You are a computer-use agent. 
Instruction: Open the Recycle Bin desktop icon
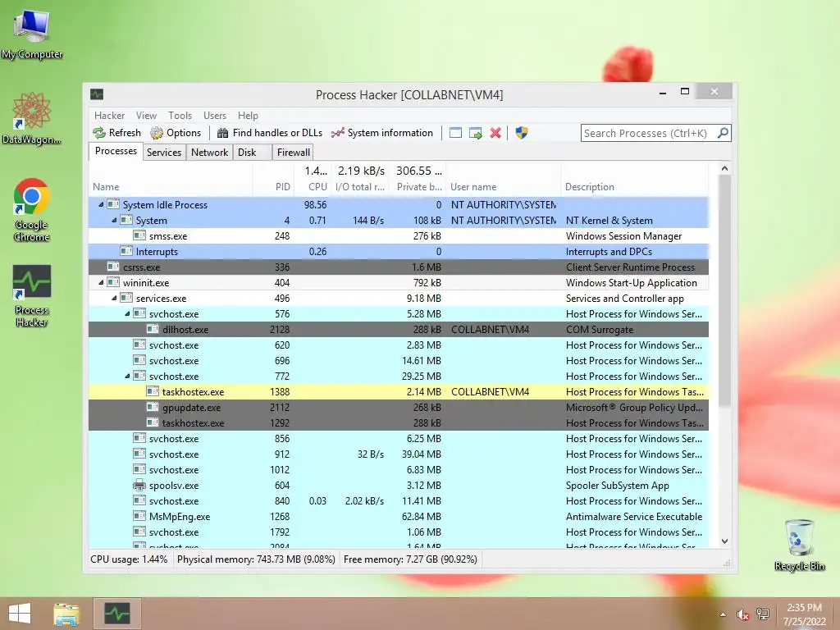800,545
